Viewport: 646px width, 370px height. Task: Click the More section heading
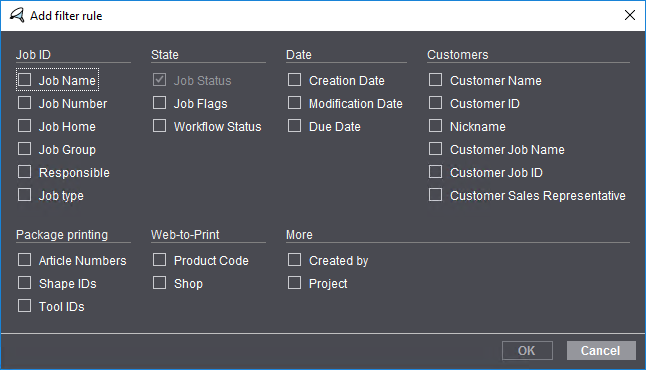click(x=300, y=235)
